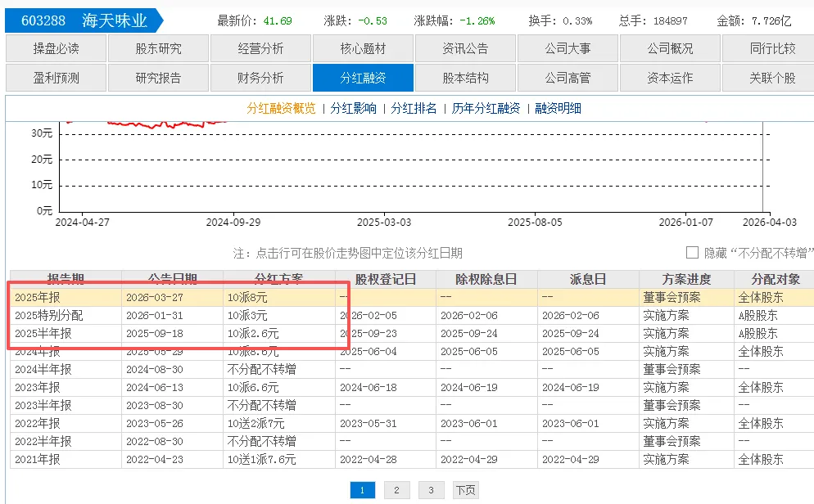The width and height of the screenshot is (814, 504).
Task: Click chart axis date 2026-01-07
Action: (x=685, y=223)
